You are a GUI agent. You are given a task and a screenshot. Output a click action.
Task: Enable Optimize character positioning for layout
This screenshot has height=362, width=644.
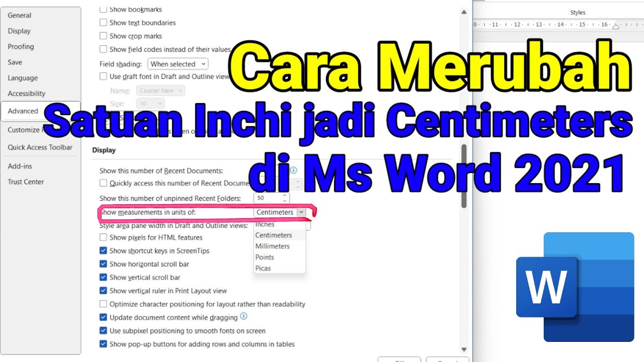[103, 304]
